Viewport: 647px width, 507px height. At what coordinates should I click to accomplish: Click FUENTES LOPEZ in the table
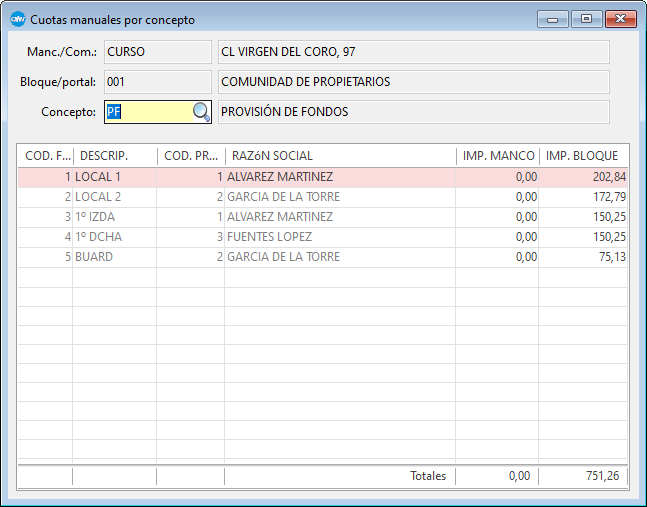tap(270, 237)
